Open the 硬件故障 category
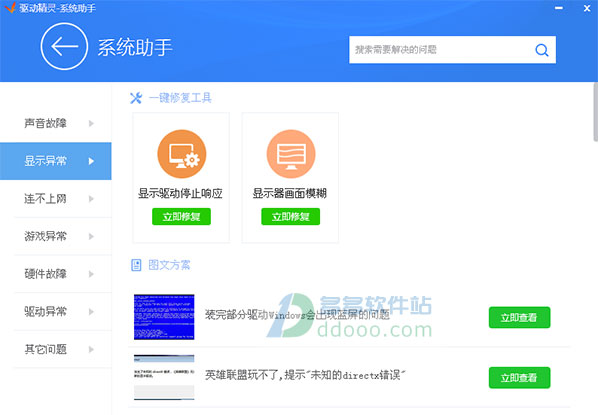The width and height of the screenshot is (598, 415). [56, 274]
